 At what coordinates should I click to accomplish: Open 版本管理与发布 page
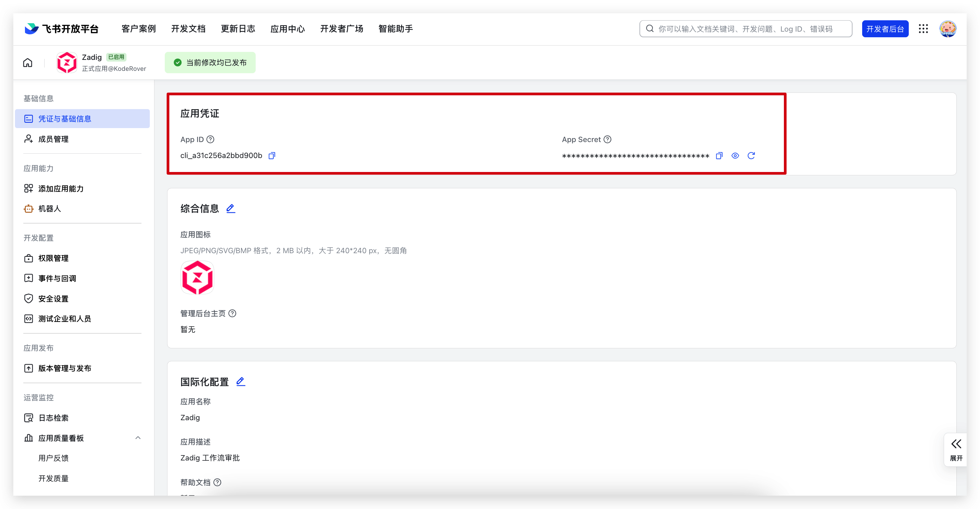point(65,368)
